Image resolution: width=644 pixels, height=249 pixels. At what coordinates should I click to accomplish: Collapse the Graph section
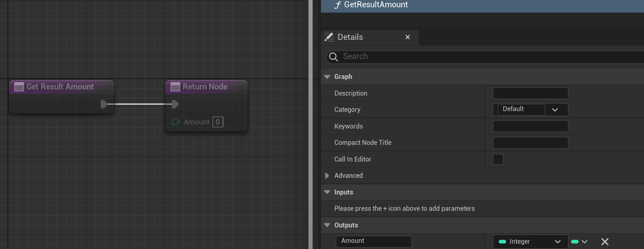coord(327,77)
